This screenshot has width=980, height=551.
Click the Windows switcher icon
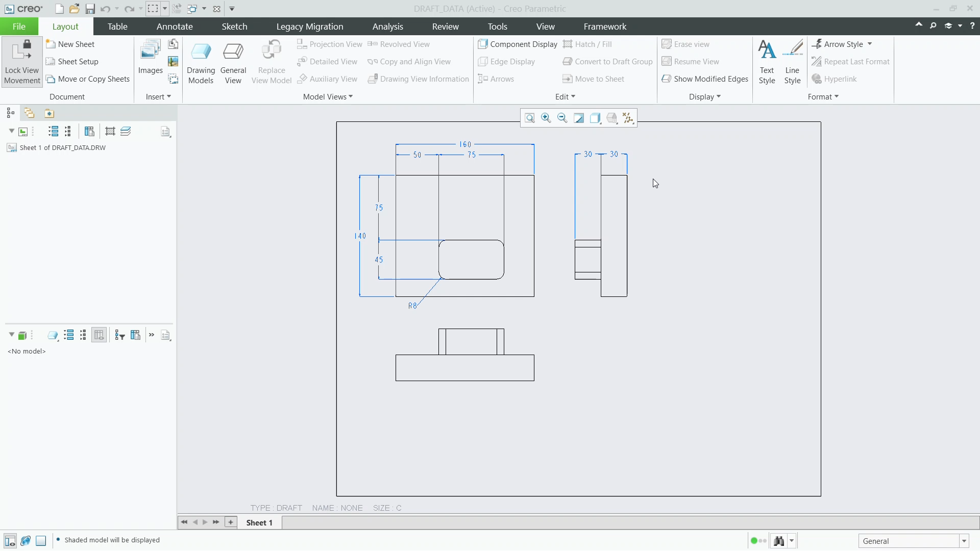pyautogui.click(x=192, y=9)
